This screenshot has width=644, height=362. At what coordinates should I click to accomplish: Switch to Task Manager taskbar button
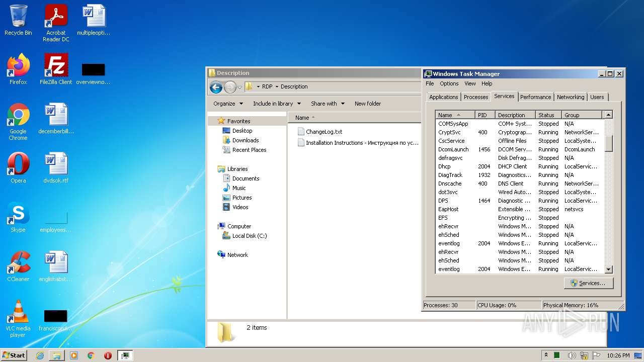(125, 355)
